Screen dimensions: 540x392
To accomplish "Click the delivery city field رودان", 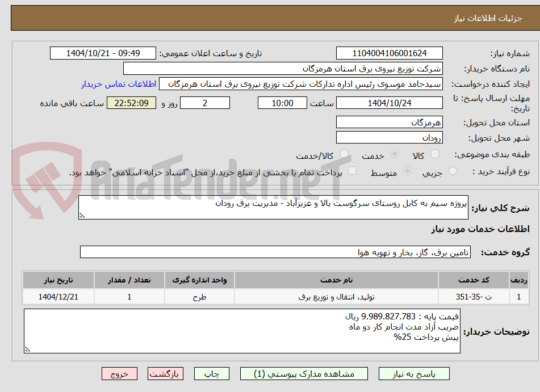I will point(390,138).
